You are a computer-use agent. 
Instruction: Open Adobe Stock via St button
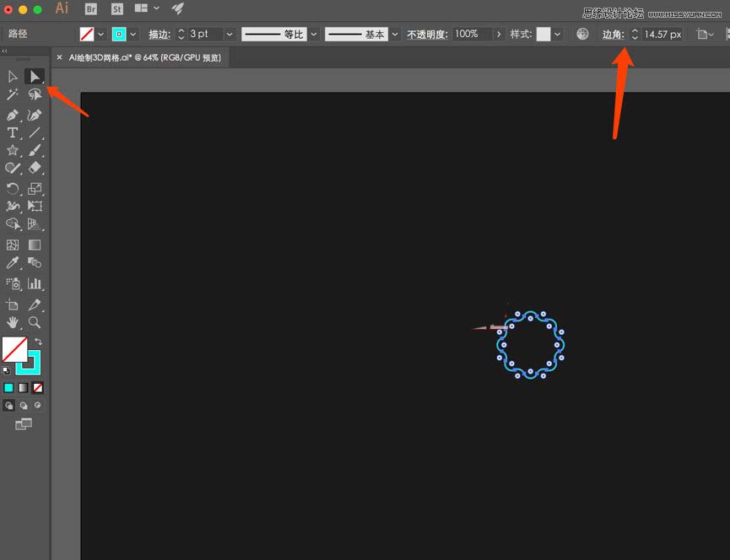pos(116,8)
